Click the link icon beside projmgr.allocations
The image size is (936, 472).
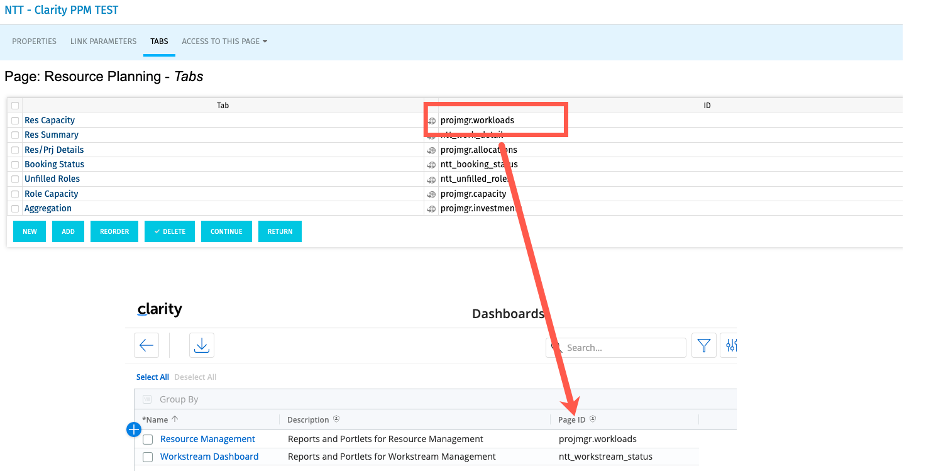point(432,150)
